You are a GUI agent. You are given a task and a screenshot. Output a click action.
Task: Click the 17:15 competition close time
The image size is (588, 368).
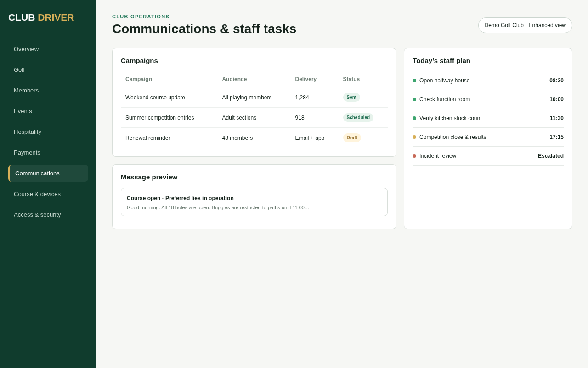(556, 137)
